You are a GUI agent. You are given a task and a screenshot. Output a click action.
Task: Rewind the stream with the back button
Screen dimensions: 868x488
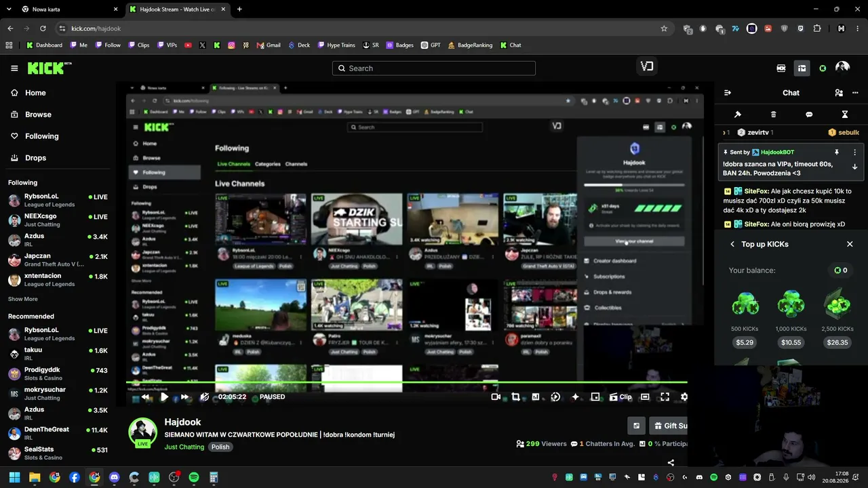point(144,397)
